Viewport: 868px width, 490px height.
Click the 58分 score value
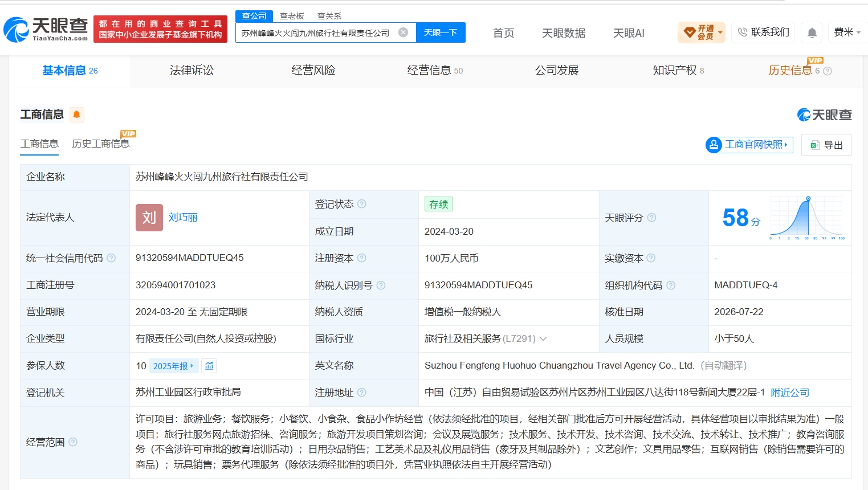click(x=741, y=218)
